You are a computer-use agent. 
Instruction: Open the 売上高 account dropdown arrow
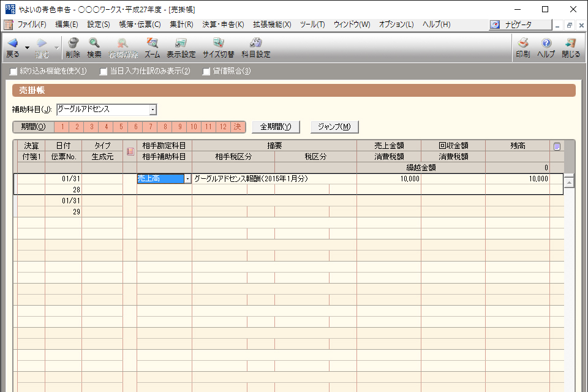187,179
